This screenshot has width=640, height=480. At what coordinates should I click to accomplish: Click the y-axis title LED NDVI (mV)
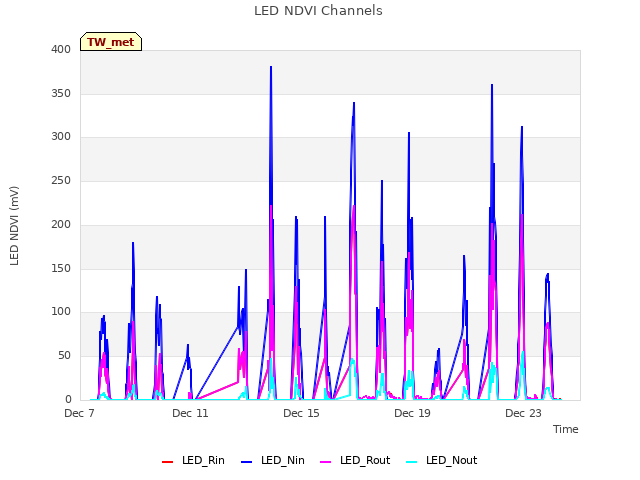coord(14,226)
